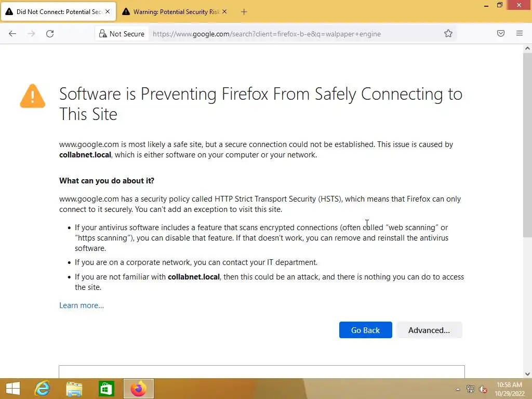Image resolution: width=532 pixels, height=399 pixels.
Task: Switch to Did Not Connect tab
Action: 58,11
